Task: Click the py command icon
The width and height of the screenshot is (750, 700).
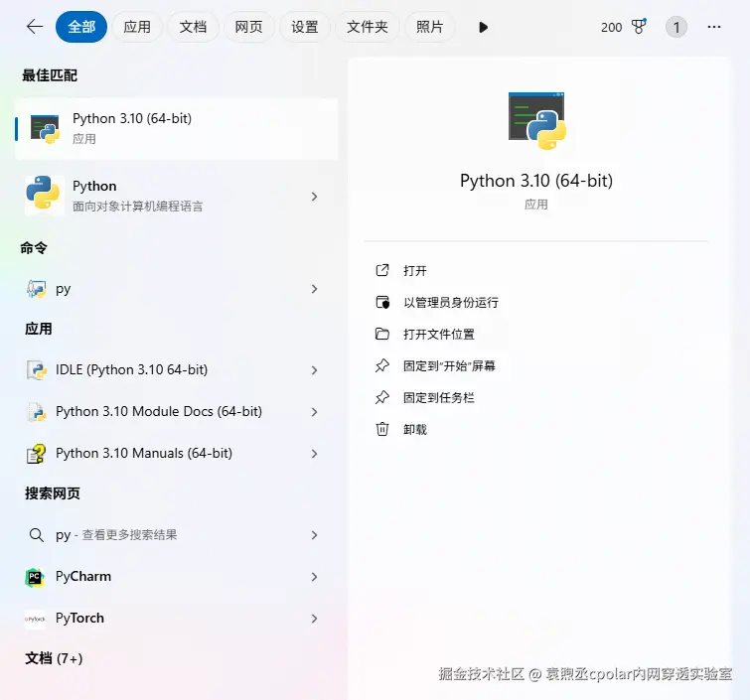Action: click(x=37, y=289)
